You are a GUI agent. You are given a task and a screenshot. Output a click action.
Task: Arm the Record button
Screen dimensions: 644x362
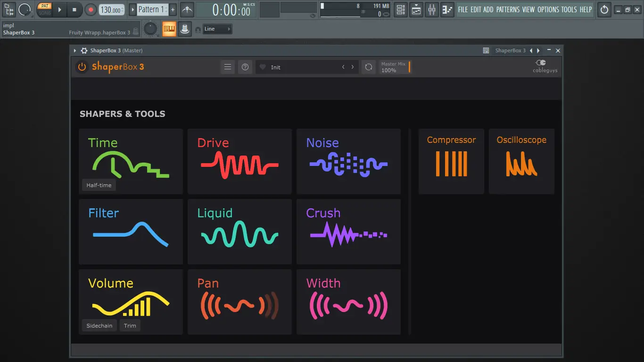91,9
